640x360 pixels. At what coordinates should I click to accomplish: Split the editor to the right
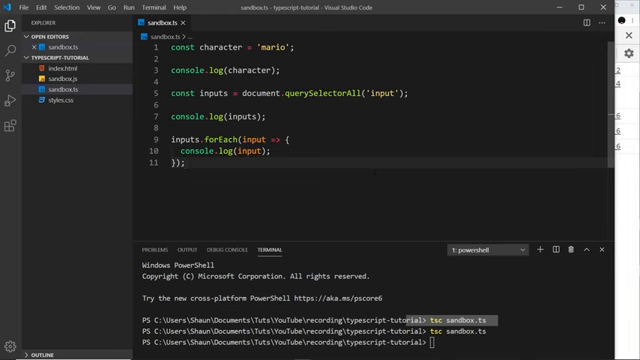(x=587, y=23)
